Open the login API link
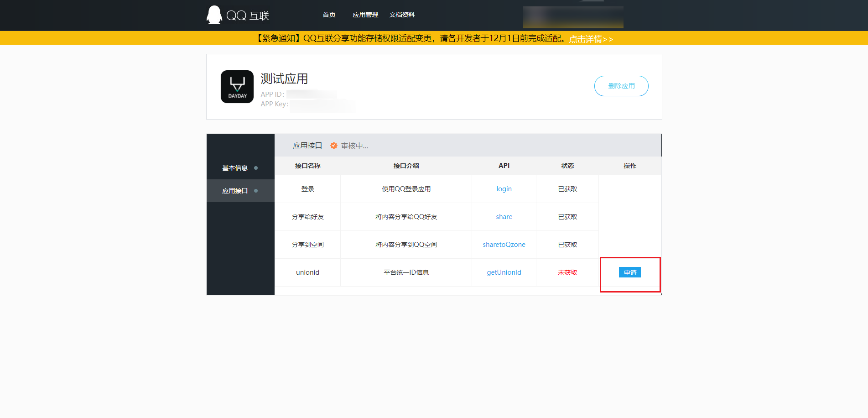 click(504, 189)
